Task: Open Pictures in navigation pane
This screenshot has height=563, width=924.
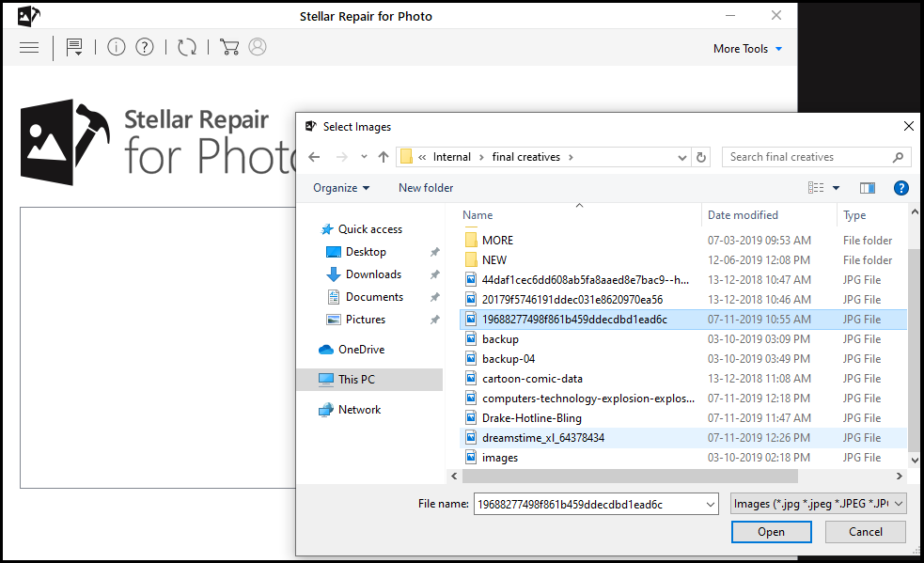Action: click(366, 320)
